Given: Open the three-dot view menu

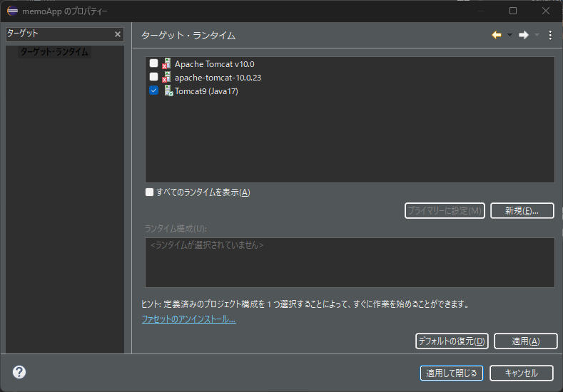Looking at the screenshot, I should pos(550,35).
